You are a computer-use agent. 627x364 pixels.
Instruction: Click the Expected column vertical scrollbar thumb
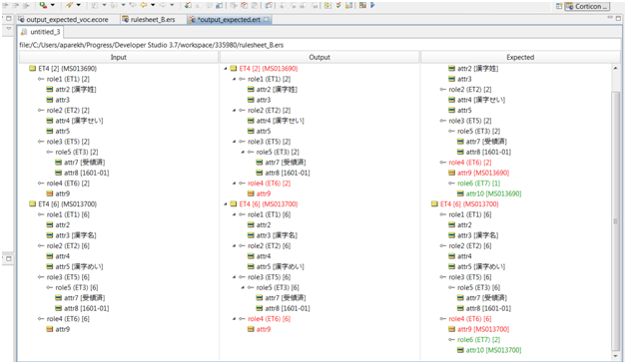[x=615, y=220]
